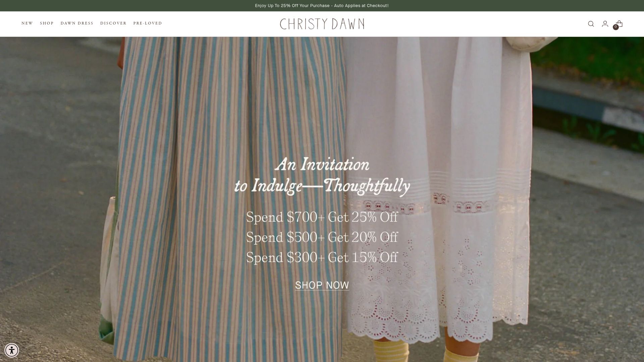
Task: Click the Christy Dawn logo
Action: 322,24
